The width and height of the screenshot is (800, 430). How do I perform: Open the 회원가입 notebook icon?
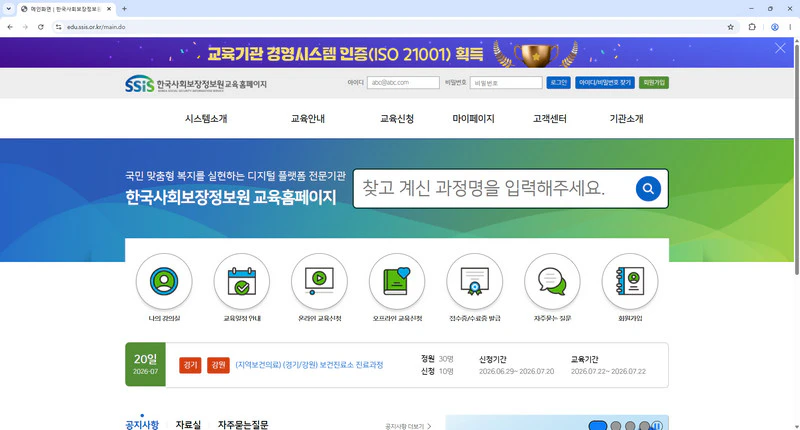point(630,282)
